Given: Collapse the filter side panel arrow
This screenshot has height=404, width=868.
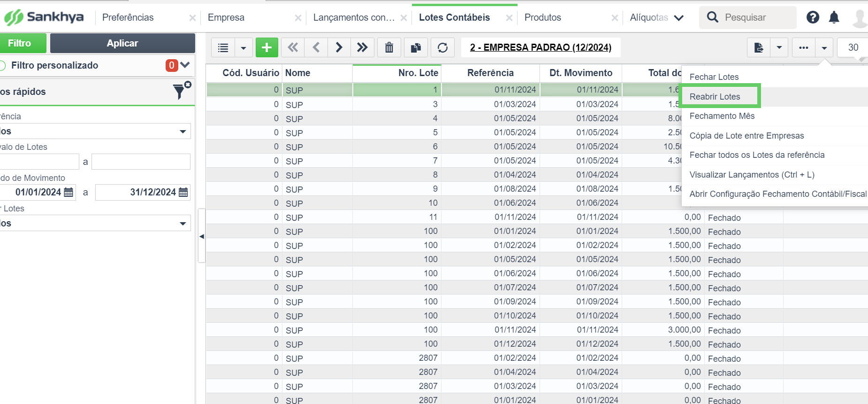Looking at the screenshot, I should click(202, 236).
